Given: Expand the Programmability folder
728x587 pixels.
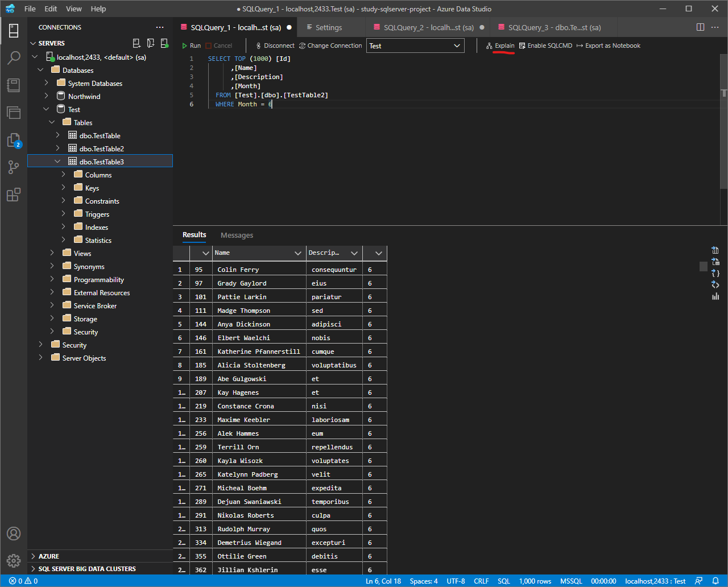Looking at the screenshot, I should click(x=52, y=279).
